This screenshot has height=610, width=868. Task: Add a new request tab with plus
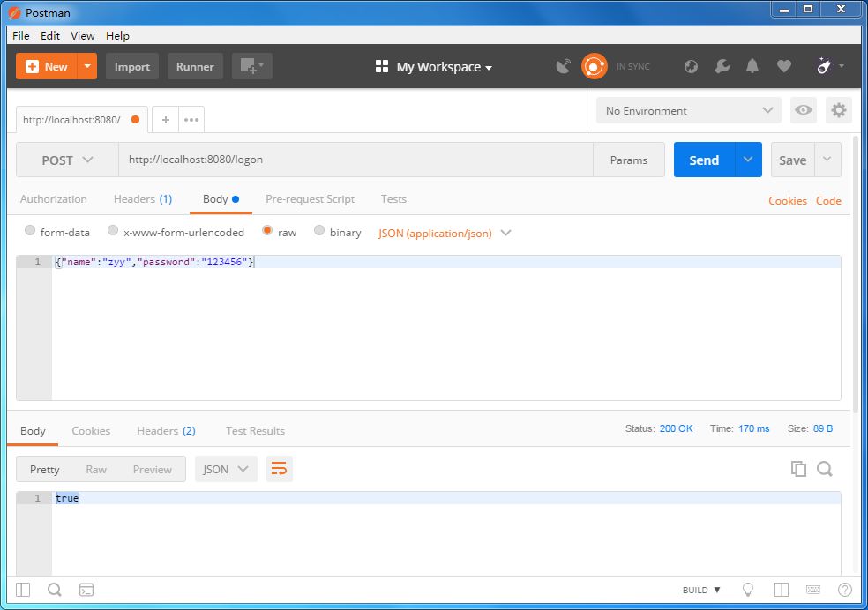tap(166, 120)
